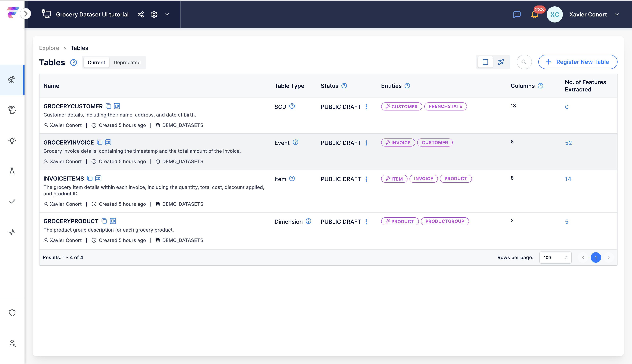
Task: Open INVOICEITEMS status options menu
Action: pyautogui.click(x=366, y=179)
